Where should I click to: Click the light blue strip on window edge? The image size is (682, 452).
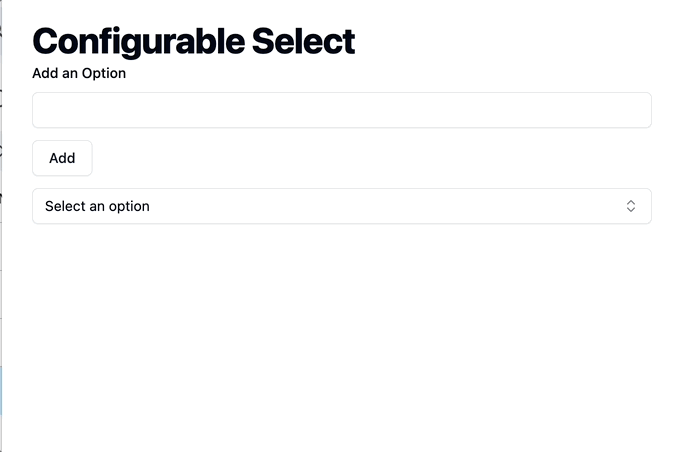pos(1,391)
